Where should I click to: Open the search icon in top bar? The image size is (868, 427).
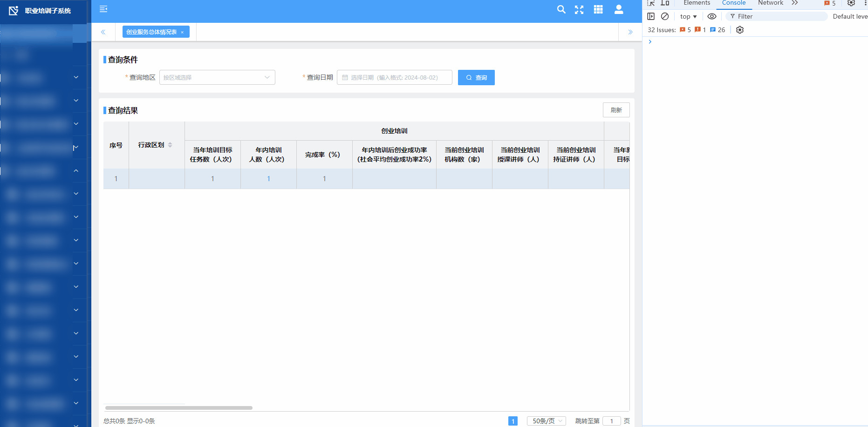tap(561, 9)
